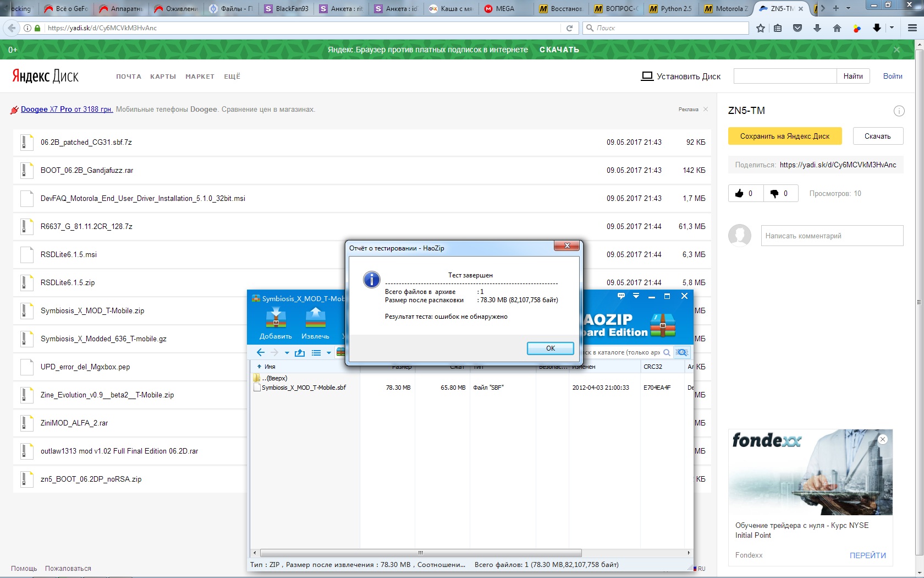
Task: Switch to Каша с мя tab
Action: 450,8
